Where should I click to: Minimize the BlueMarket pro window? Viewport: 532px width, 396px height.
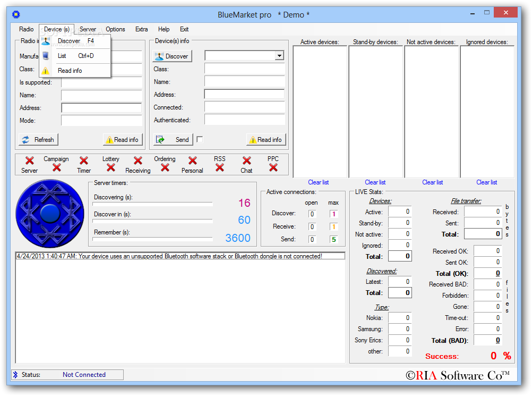(473, 14)
